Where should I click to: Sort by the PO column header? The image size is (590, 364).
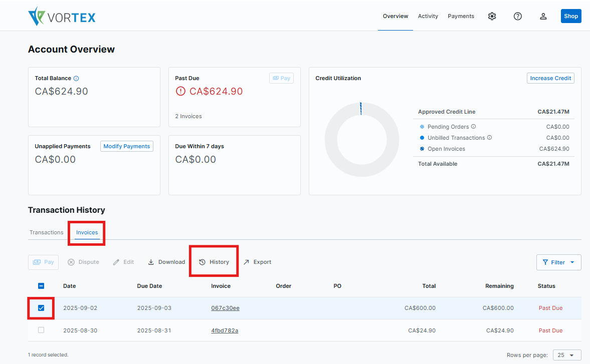(x=337, y=286)
